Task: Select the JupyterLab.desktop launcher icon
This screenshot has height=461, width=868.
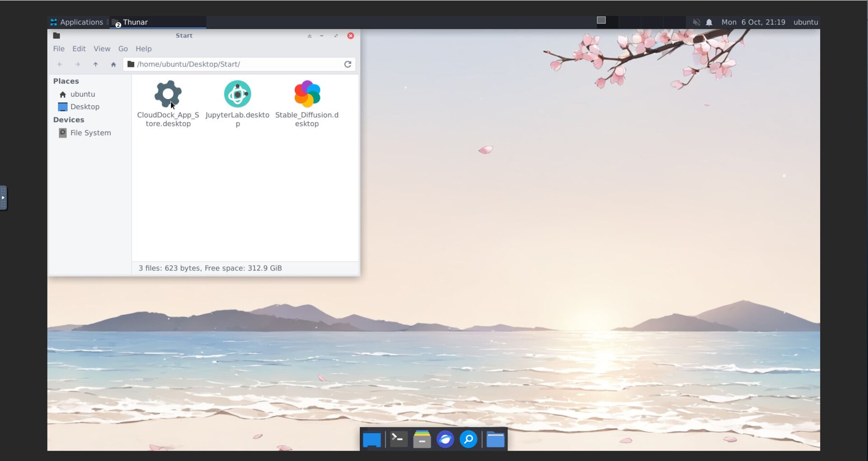Action: (237, 95)
